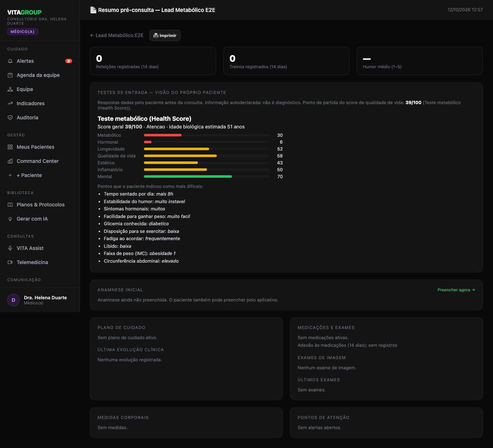Click the Teste metabólico (Health Score) heading

144,119
